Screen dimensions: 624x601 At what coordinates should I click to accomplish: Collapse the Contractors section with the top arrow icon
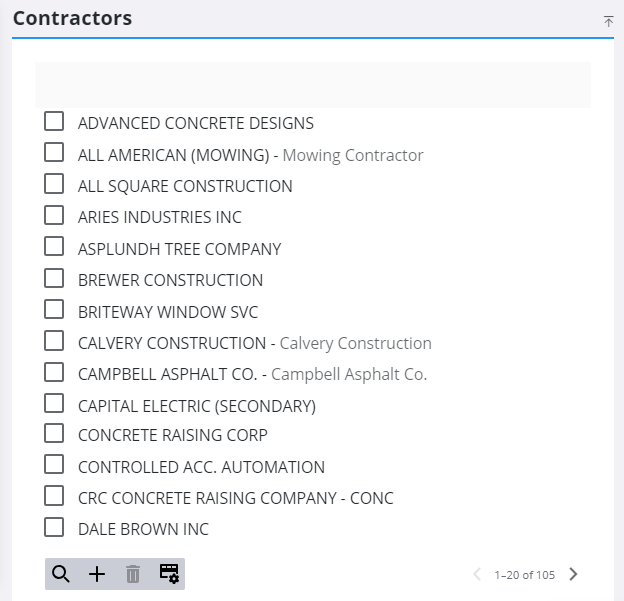608,21
